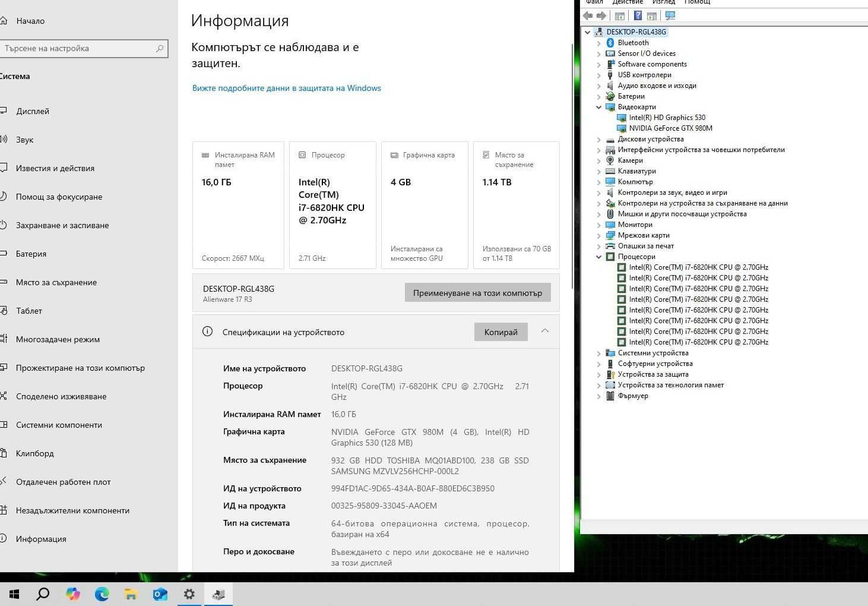
Task: Open the Действие menu in Device Manager
Action: [x=628, y=2]
